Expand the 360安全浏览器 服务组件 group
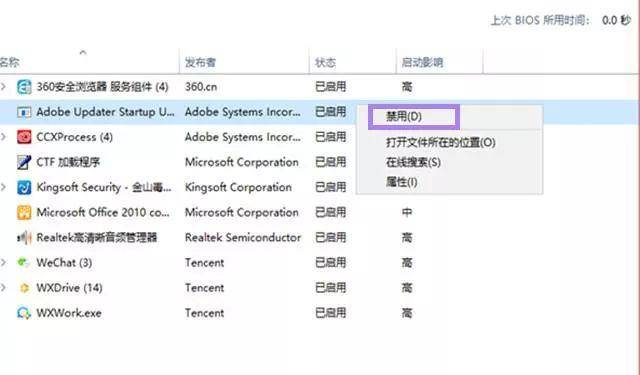The width and height of the screenshot is (640, 375). [4, 87]
